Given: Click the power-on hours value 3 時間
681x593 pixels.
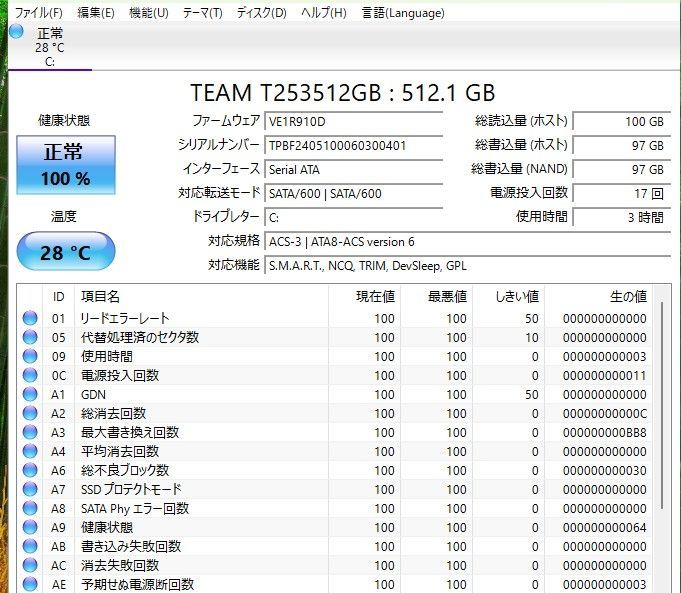Looking at the screenshot, I should coord(622,217).
